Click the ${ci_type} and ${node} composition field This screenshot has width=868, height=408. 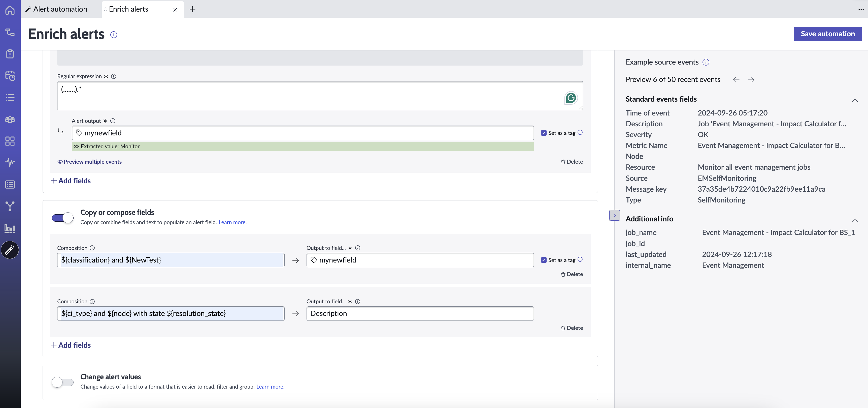point(171,314)
